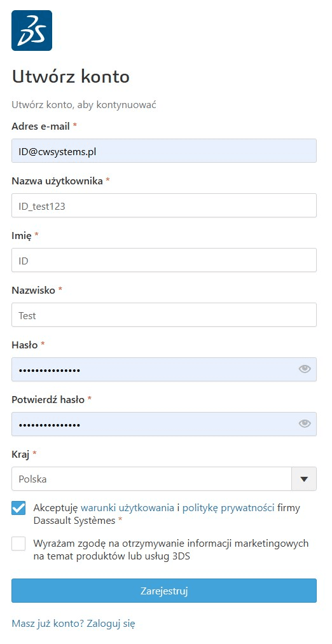Viewport: 332px width, 644px height.
Task: Click the Utwórz konto heading
Action: click(x=71, y=77)
